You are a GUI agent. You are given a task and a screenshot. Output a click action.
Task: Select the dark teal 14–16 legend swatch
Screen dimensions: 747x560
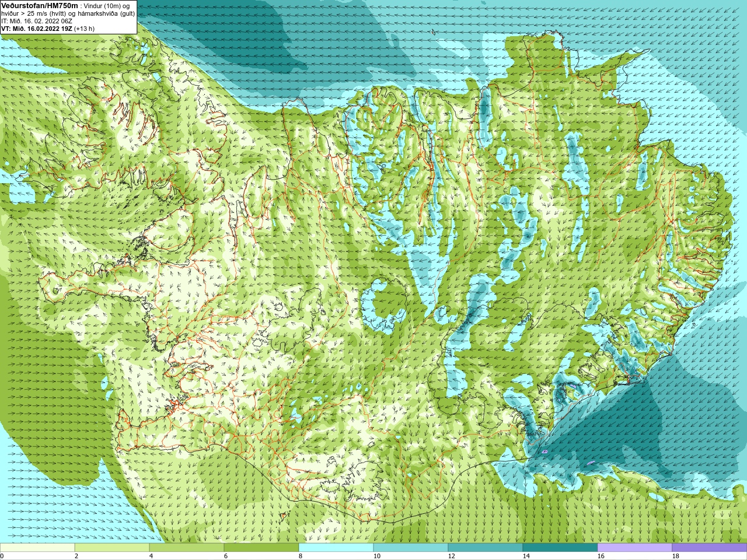560,548
